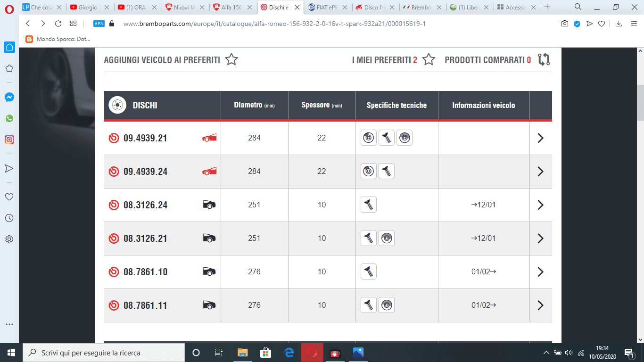Expand details arrow for 08.3126.21

[x=541, y=239]
